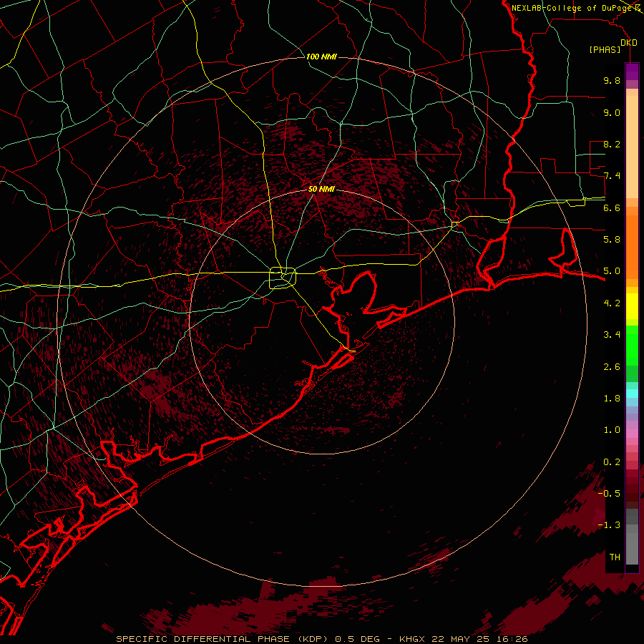Screen dimensions: 644x644
Task: Click the DKD label above the legend
Action: [x=629, y=43]
